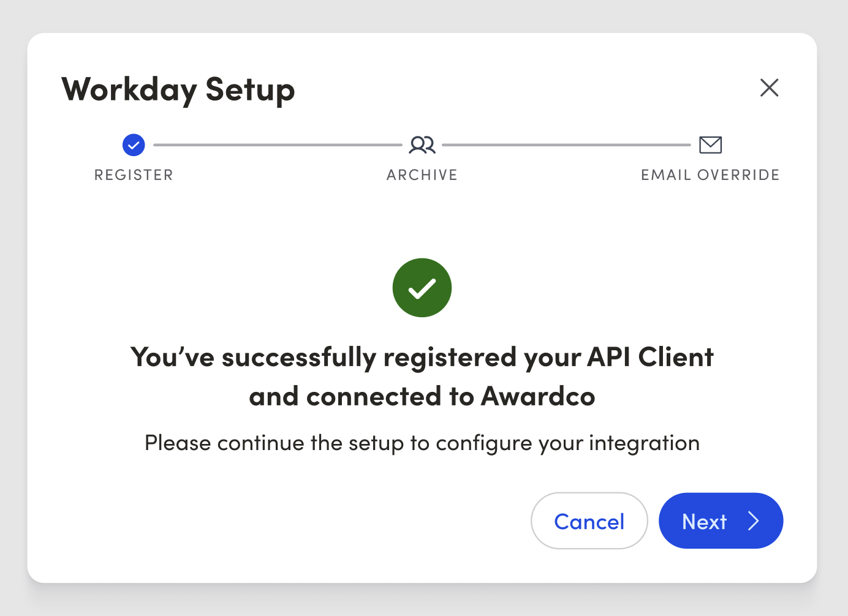The width and height of the screenshot is (848, 616).
Task: Go to the ARCHIVE step label
Action: pos(422,175)
